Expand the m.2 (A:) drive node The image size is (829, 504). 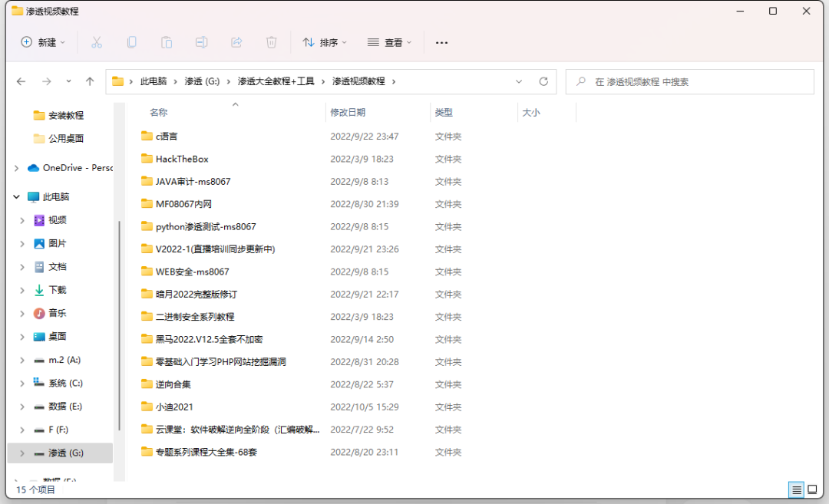tap(22, 361)
